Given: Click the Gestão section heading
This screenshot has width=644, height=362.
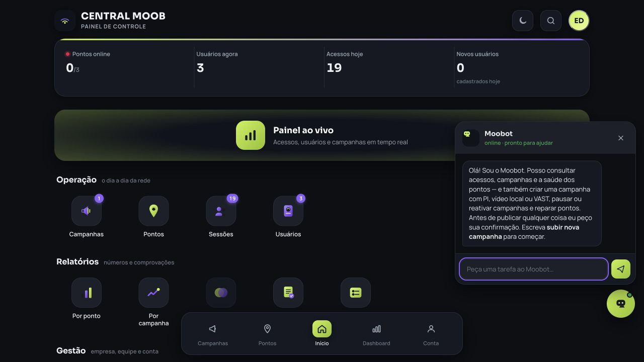Looking at the screenshot, I should pyautogui.click(x=71, y=350).
